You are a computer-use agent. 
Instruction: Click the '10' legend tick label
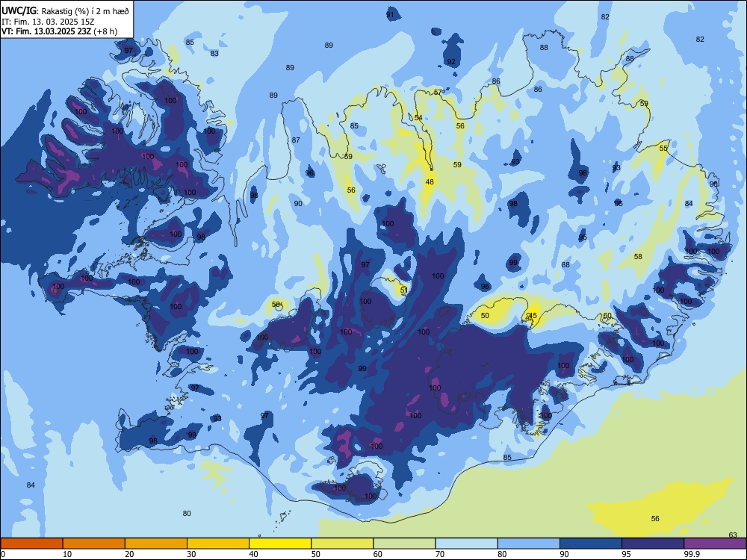pyautogui.click(x=68, y=554)
